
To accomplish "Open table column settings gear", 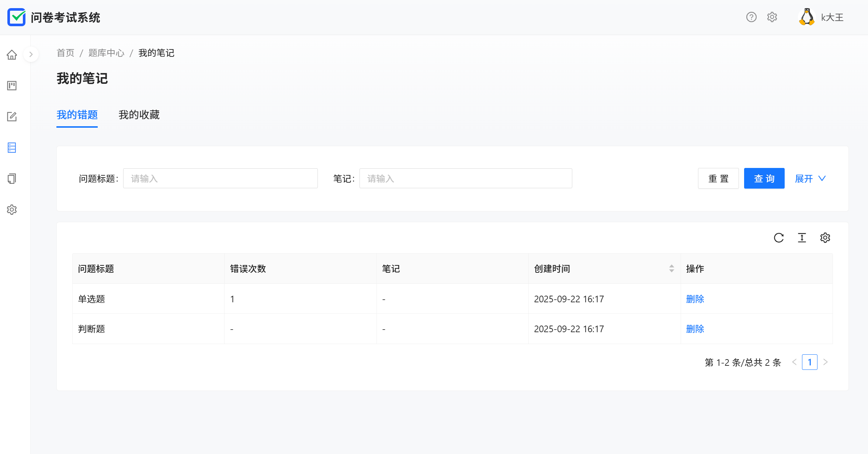I will click(825, 238).
